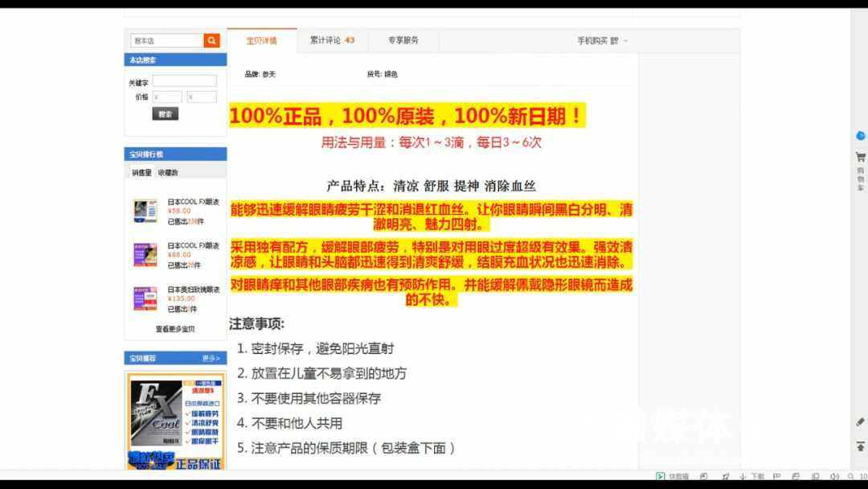The height and width of the screenshot is (489, 868).
Task: Switch to the 累计评论 reviews tab
Action: point(332,39)
